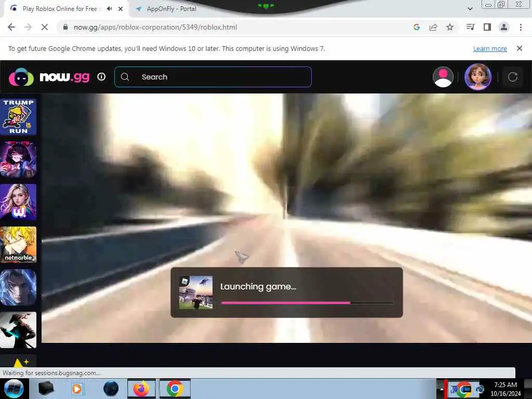Open the girl avatar assistant icon

click(x=478, y=77)
